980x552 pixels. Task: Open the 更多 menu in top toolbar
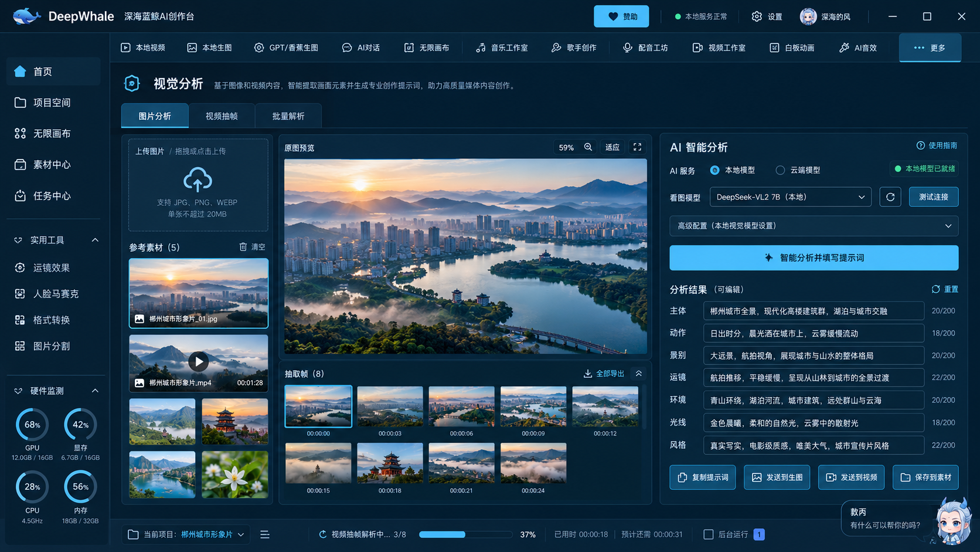pyautogui.click(x=930, y=48)
